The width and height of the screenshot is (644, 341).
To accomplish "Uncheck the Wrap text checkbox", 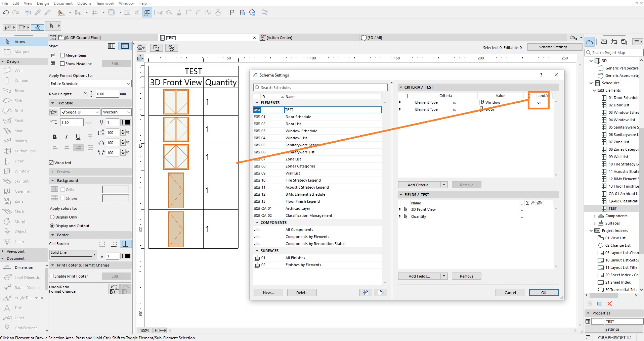I will click(x=51, y=163).
